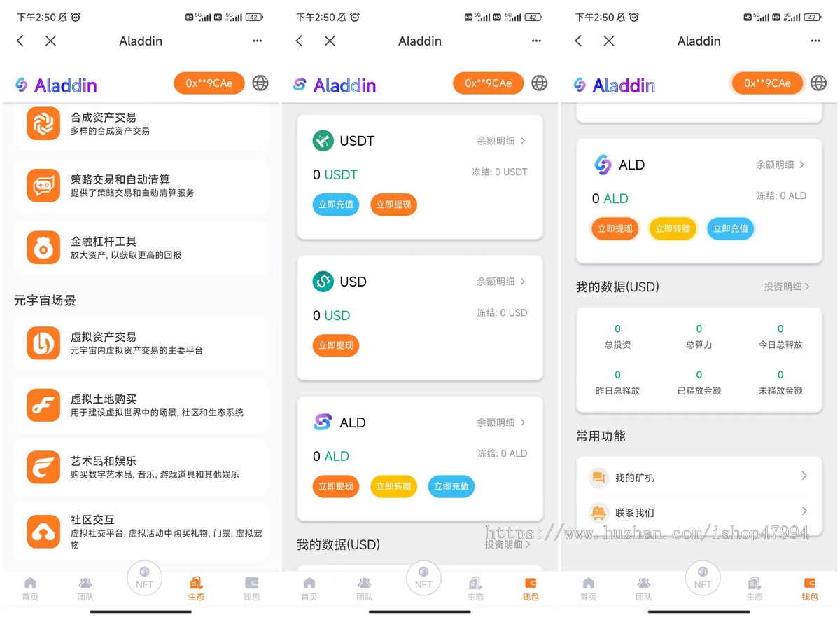Switch to 首页 tab in right screen

(x=589, y=589)
